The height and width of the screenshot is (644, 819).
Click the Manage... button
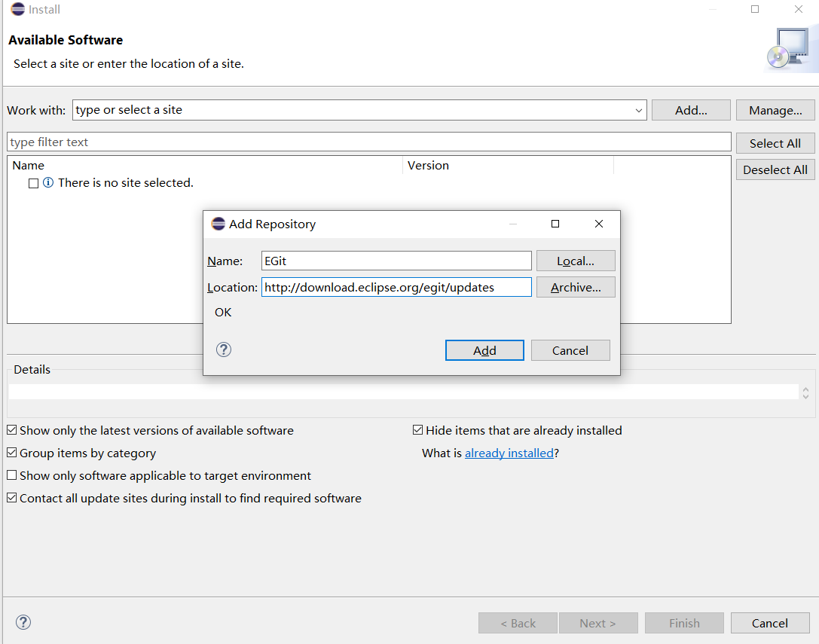pyautogui.click(x=775, y=110)
